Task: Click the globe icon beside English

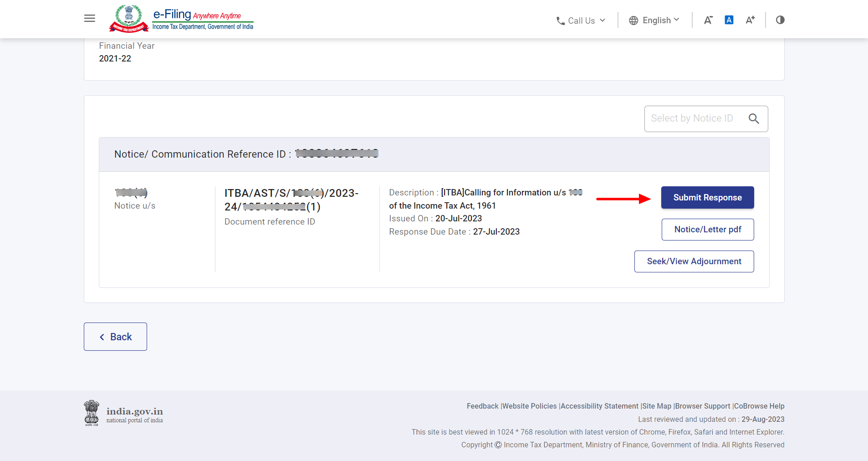Action: [x=633, y=20]
